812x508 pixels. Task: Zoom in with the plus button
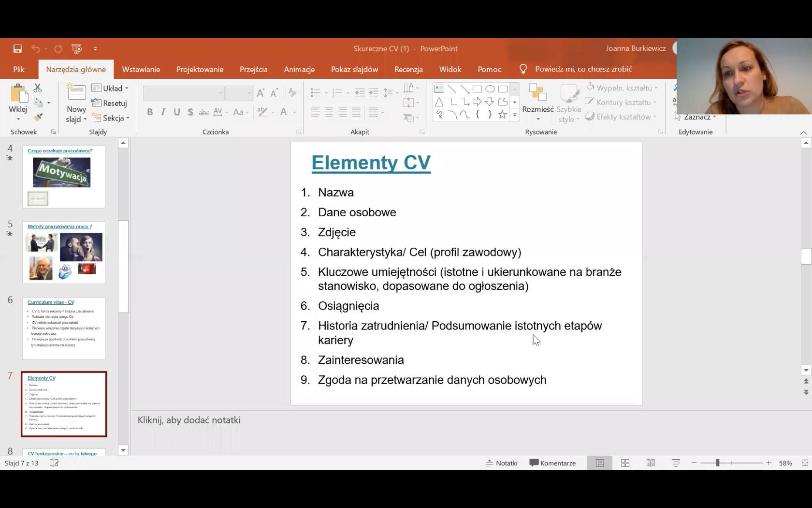tap(768, 463)
